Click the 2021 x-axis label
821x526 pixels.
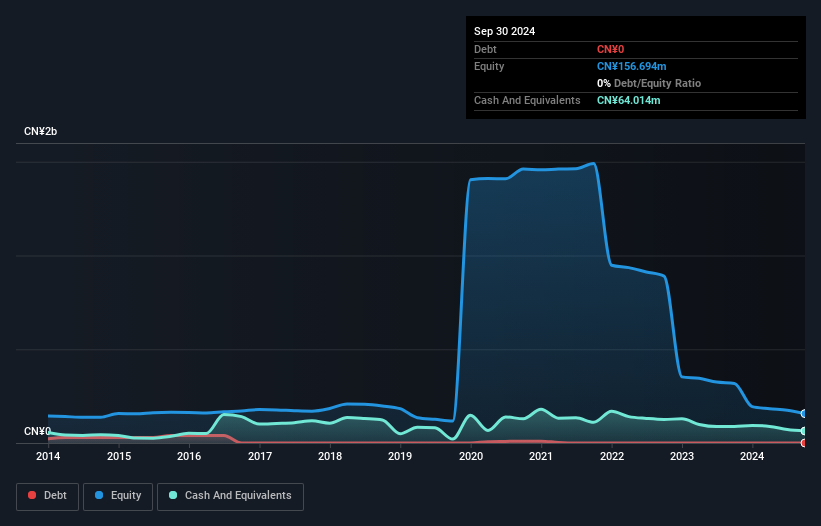[541, 456]
